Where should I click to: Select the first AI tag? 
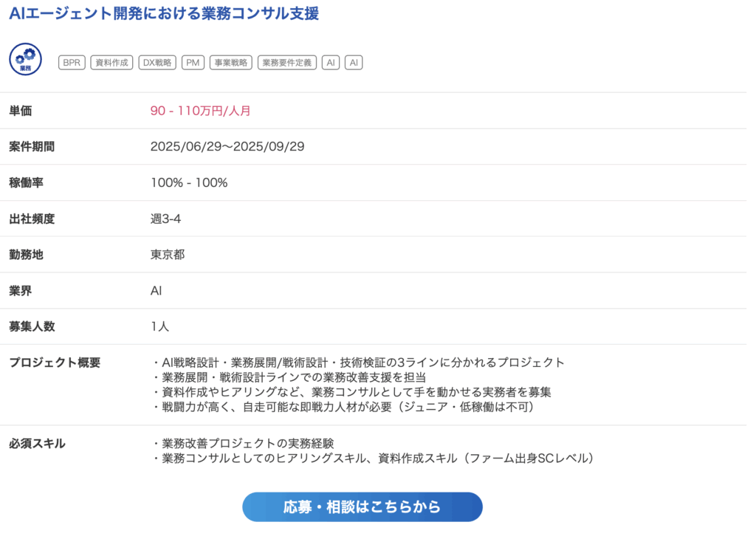pos(331,63)
